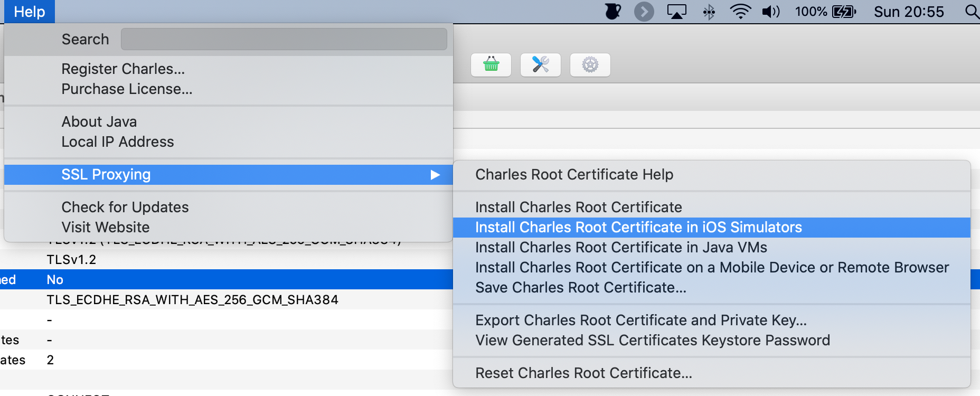Click the clock showing Sun 20:55
The height and width of the screenshot is (396, 980).
tap(909, 12)
